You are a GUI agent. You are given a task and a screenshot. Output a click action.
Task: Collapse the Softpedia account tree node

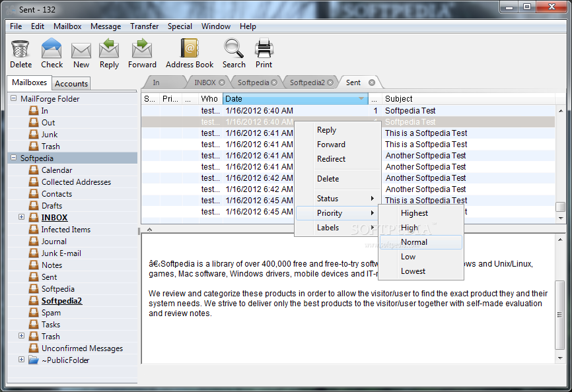click(13, 158)
